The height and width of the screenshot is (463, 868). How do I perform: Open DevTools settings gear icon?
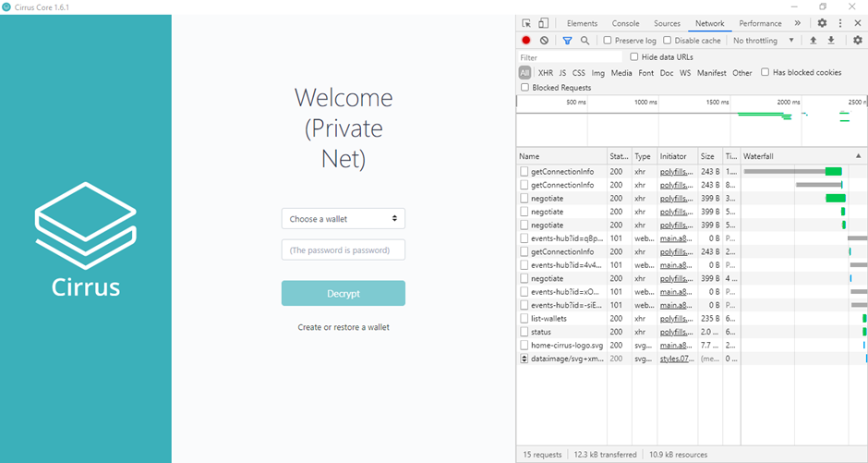pyautogui.click(x=822, y=23)
